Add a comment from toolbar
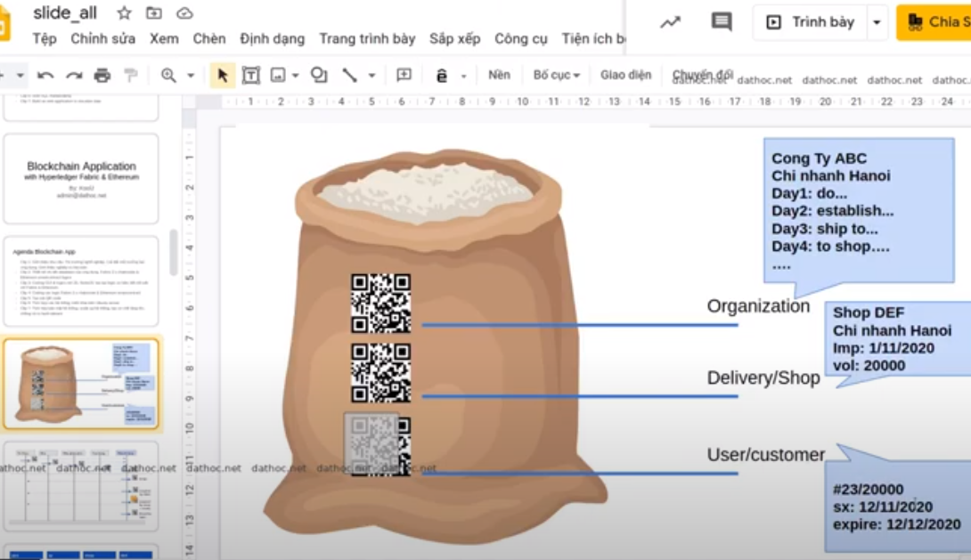 pyautogui.click(x=404, y=76)
